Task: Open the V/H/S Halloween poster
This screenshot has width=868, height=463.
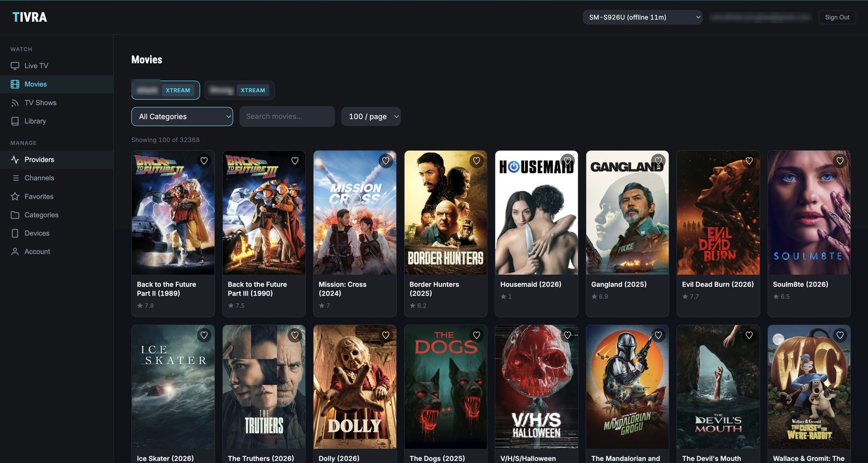Action: click(x=537, y=387)
